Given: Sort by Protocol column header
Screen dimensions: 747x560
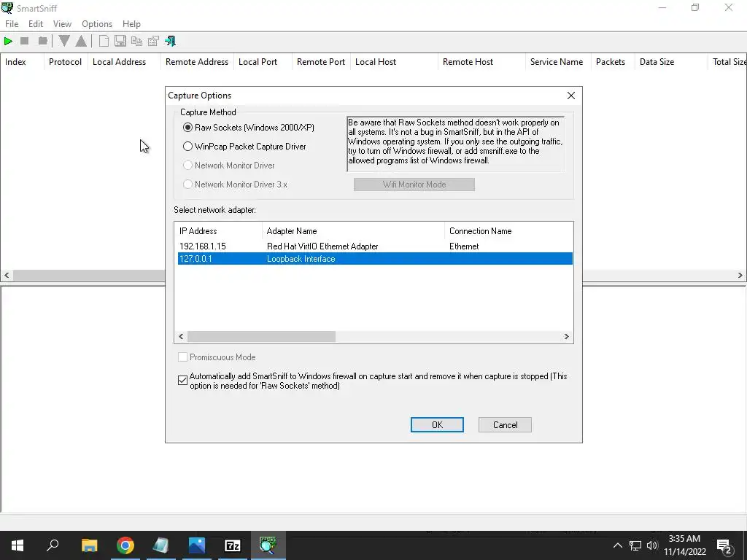Looking at the screenshot, I should (65, 62).
